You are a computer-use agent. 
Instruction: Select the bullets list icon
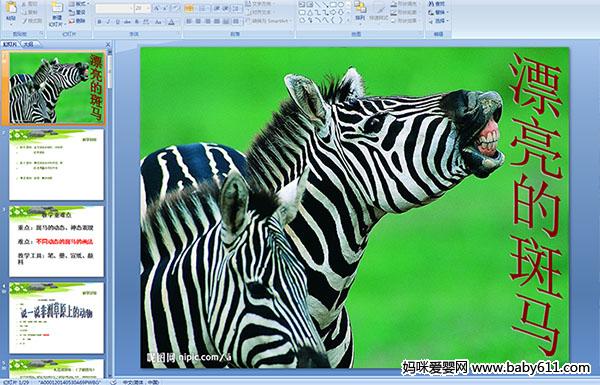click(189, 8)
